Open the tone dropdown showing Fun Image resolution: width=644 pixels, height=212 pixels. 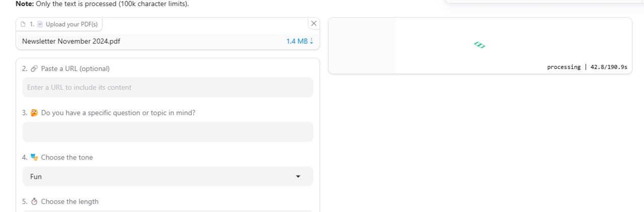point(167,176)
